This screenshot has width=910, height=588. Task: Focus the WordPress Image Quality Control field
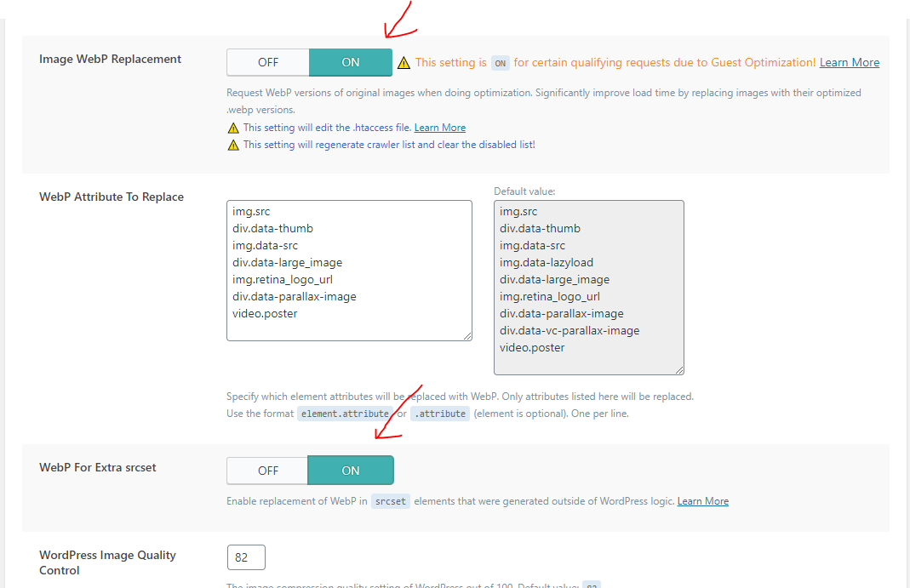click(x=247, y=557)
